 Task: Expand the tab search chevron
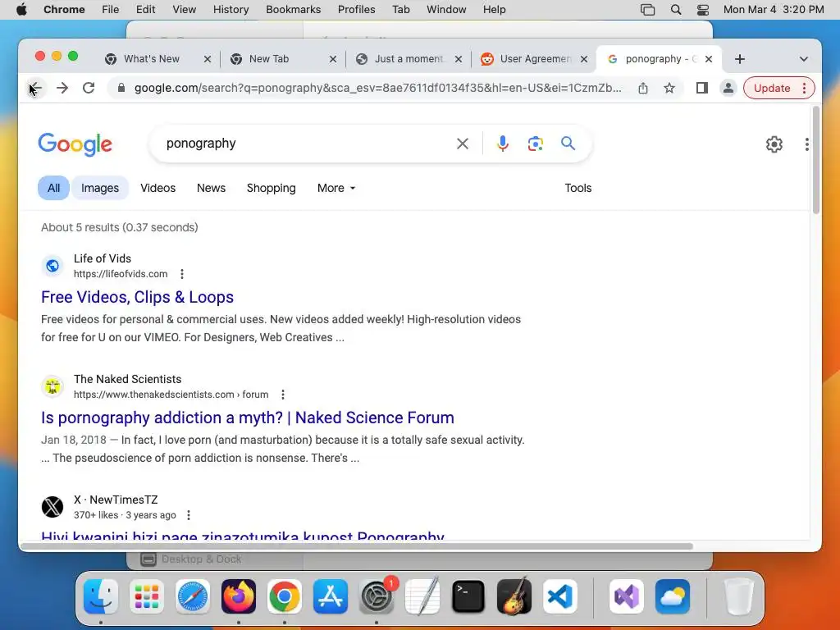click(x=804, y=59)
